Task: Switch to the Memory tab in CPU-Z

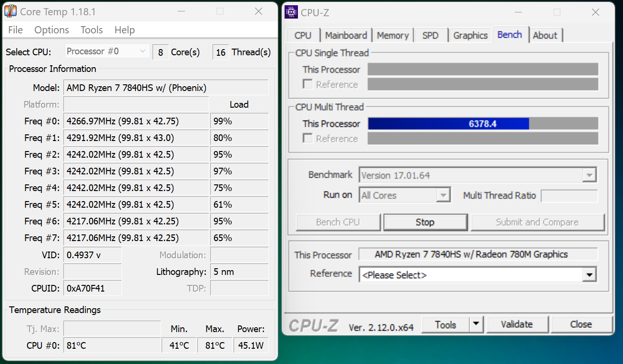Action: click(393, 36)
